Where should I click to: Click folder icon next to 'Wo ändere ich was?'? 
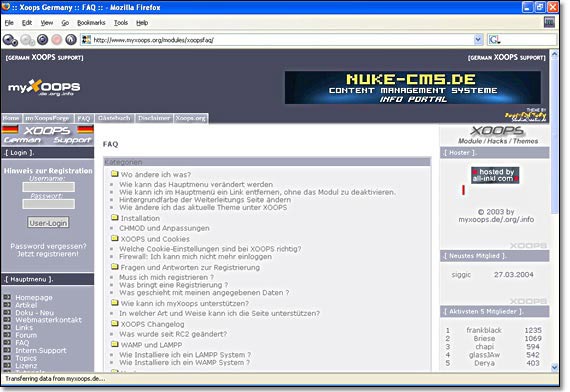115,174
